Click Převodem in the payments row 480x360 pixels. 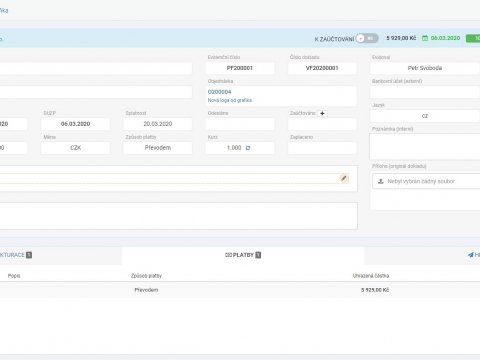coord(146,290)
